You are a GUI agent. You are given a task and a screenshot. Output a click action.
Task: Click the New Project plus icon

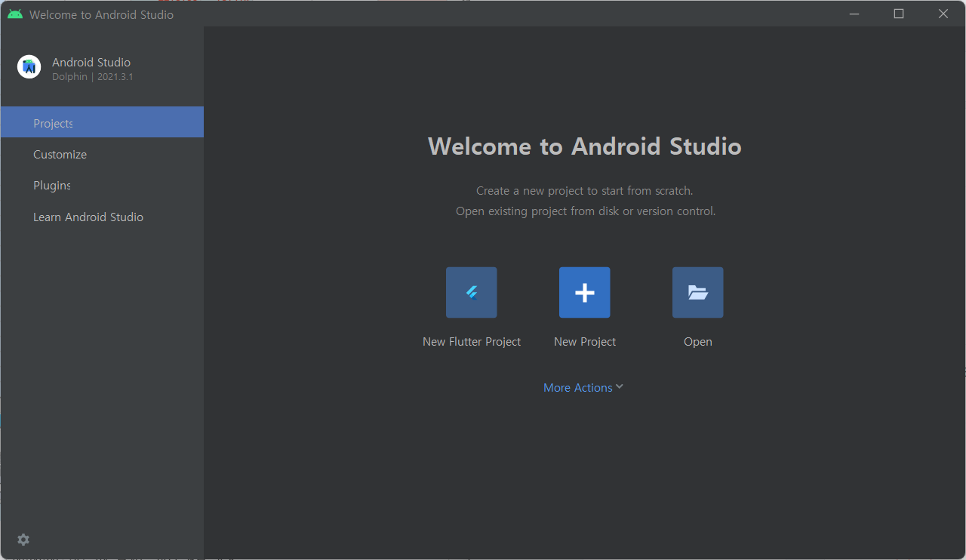click(585, 292)
